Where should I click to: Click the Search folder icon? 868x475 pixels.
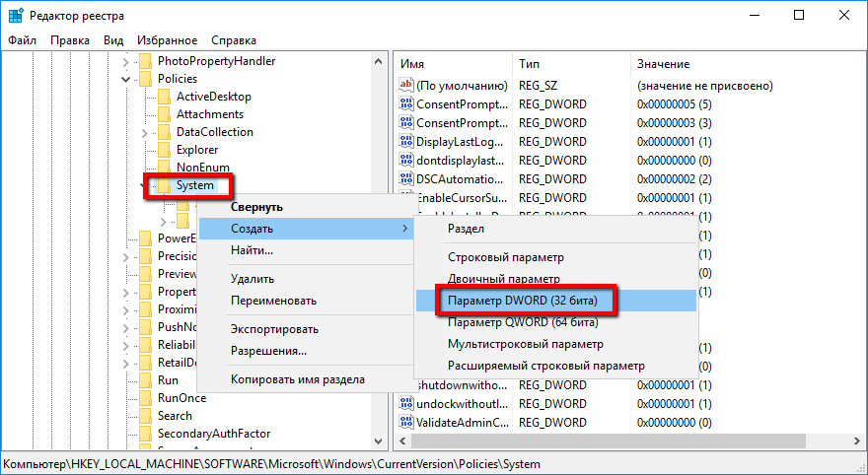(146, 416)
